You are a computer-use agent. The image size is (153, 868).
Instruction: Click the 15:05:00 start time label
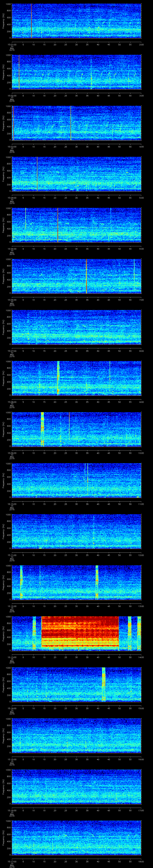12,249
